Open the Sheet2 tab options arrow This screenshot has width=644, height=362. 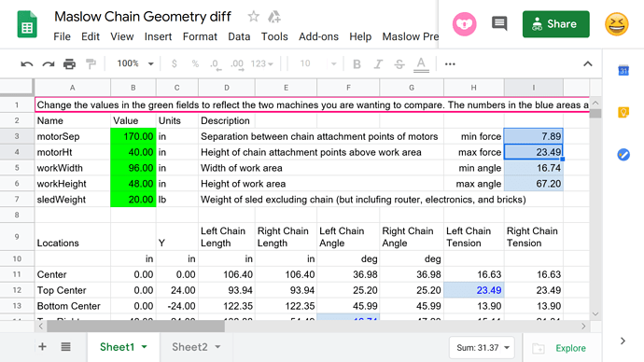coord(217,347)
